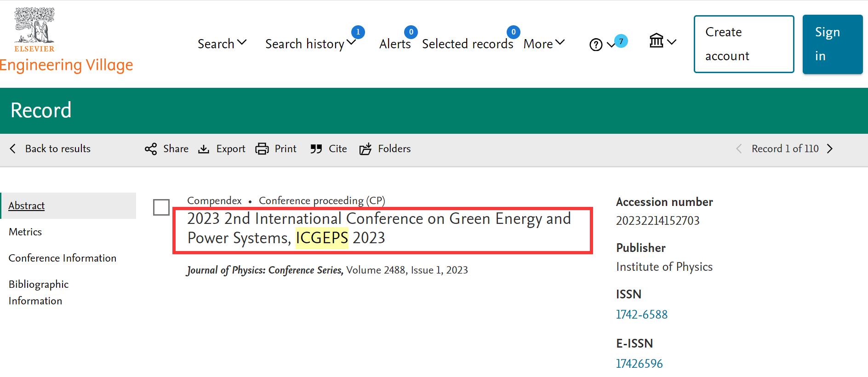Screen dimensions: 868x377
Task: Click the Cite label in toolbar
Action: point(338,149)
